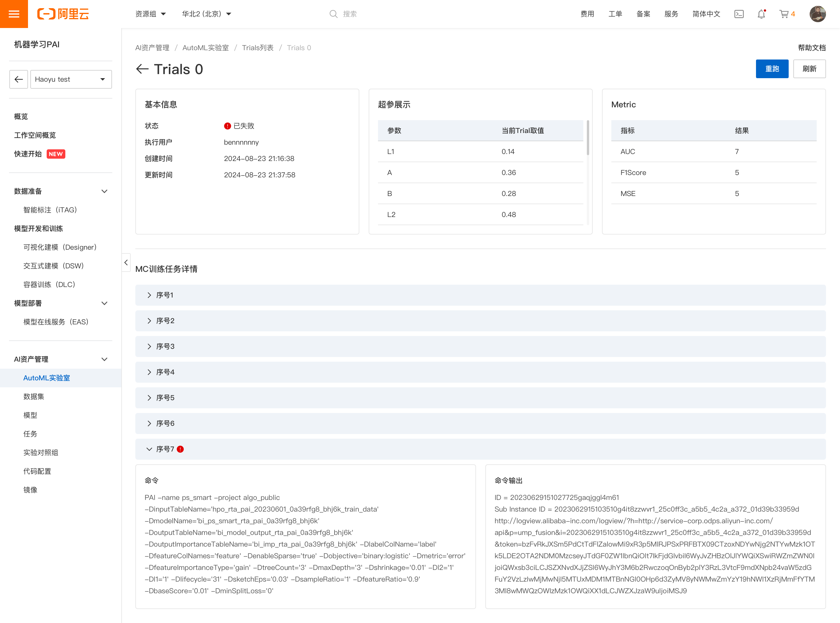The height and width of the screenshot is (623, 840).
Task: Open the 帮助文档 link
Action: (x=811, y=48)
